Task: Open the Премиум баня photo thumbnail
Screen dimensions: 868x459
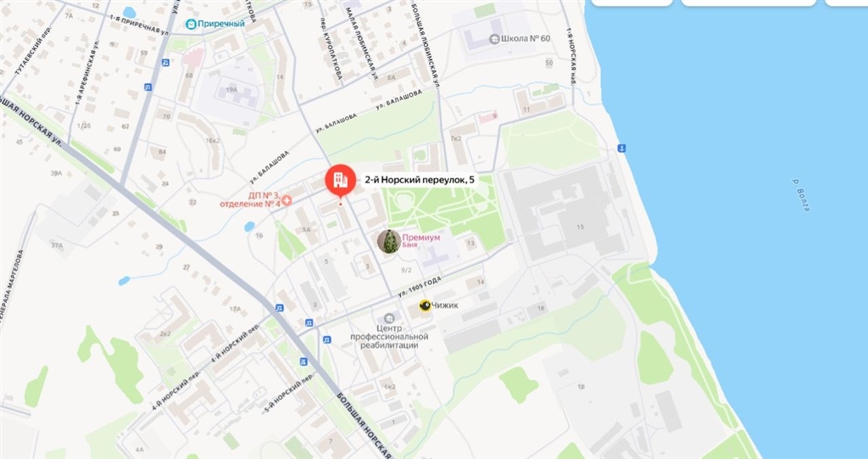Action: [x=389, y=242]
